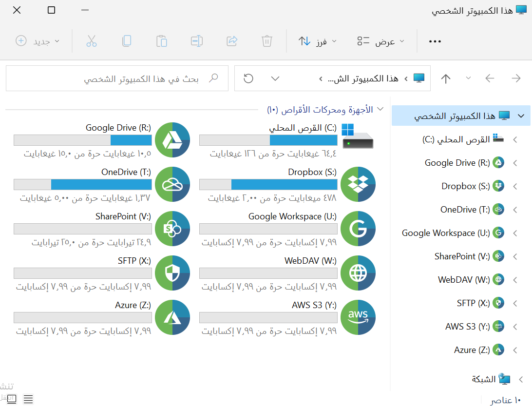Select WebDAV (W:) in the sidebar

click(x=471, y=280)
